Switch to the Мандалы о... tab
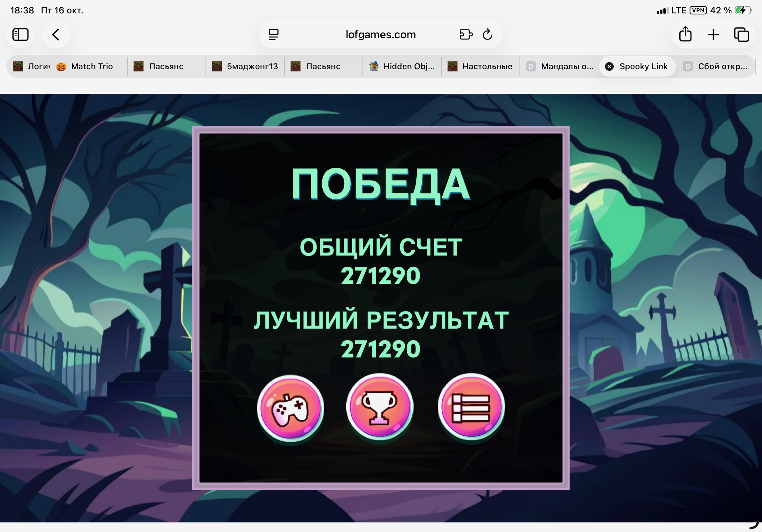Screen dimensions: 762x532 click(x=560, y=66)
